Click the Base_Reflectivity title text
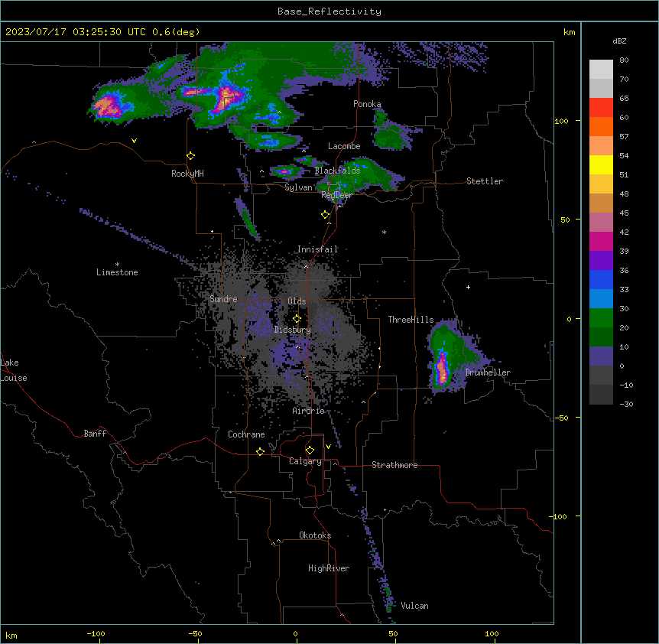The image size is (659, 644). coord(329,11)
